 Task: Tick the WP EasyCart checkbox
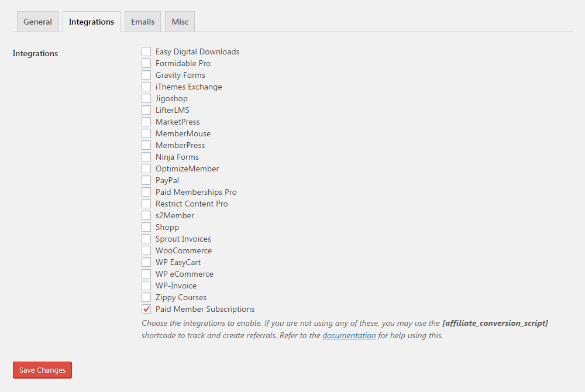(x=146, y=262)
